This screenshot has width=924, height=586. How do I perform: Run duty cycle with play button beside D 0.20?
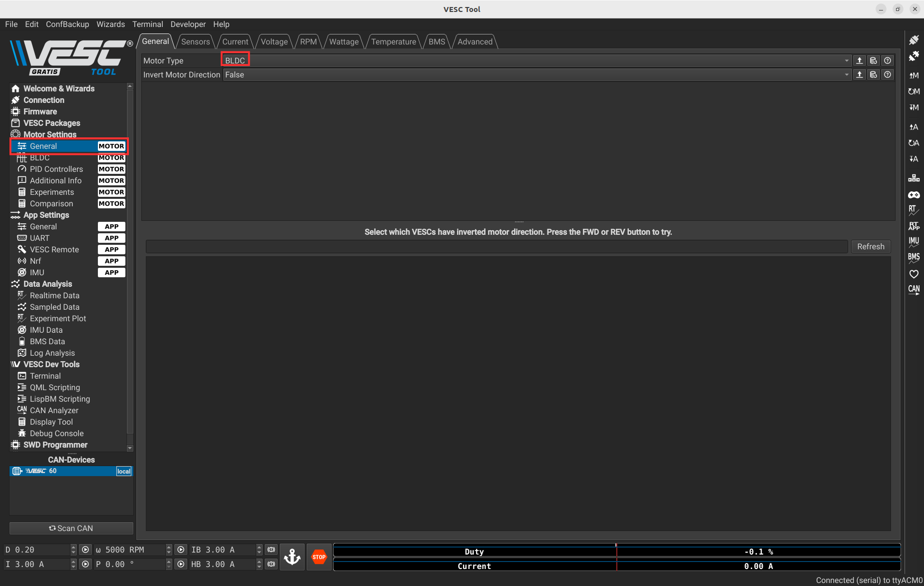point(85,550)
